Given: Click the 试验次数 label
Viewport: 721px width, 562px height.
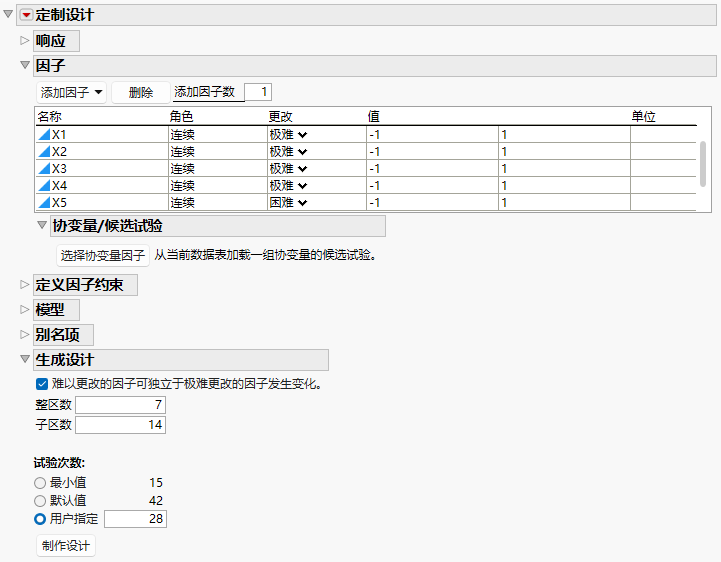Looking at the screenshot, I should click(59, 463).
